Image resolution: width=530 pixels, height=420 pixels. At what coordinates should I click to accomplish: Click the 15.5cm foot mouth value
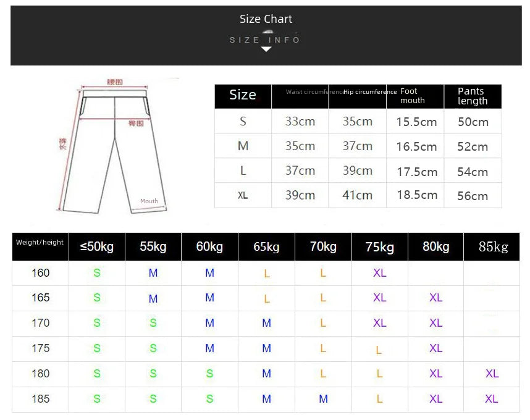[416, 122]
